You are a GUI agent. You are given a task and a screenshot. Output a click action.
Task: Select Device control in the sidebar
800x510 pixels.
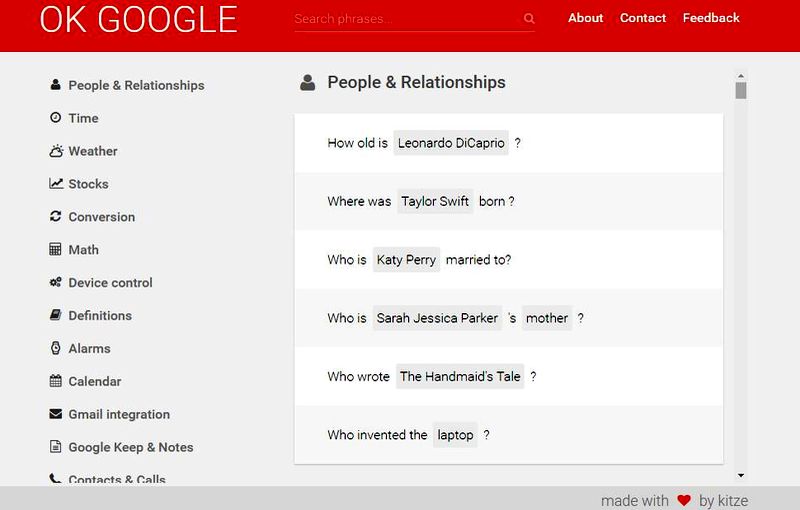click(x=110, y=283)
